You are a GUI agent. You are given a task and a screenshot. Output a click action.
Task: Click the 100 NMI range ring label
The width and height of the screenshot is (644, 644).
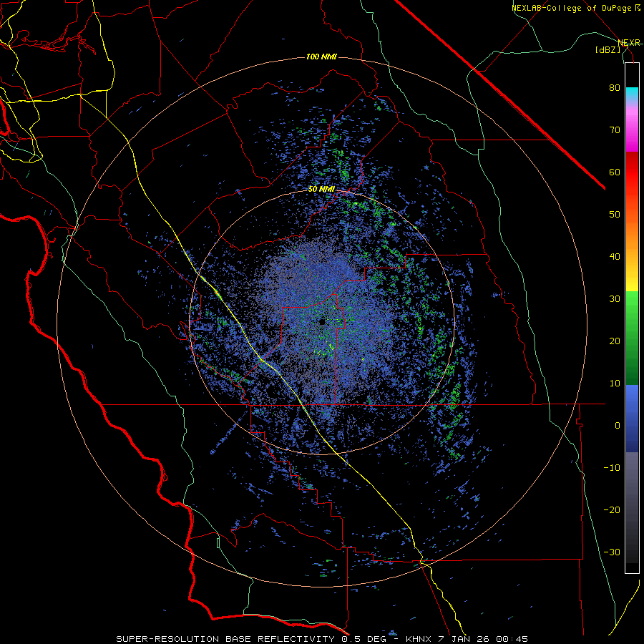point(321,57)
